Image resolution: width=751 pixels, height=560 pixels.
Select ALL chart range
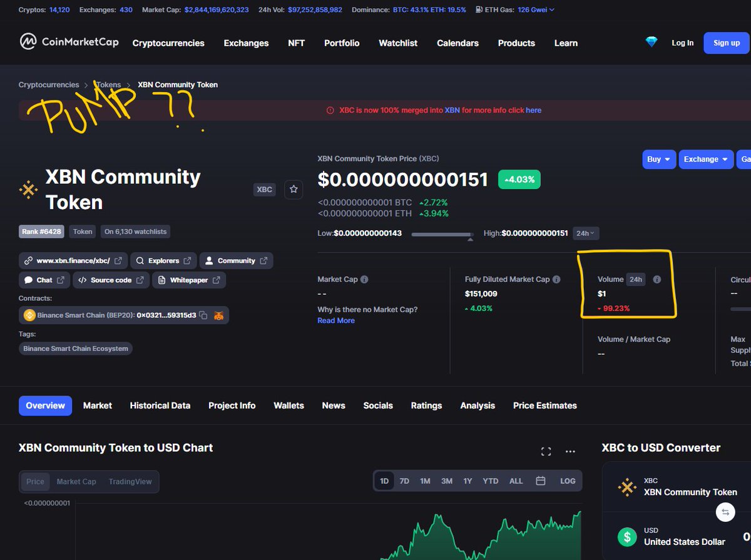[x=516, y=481]
